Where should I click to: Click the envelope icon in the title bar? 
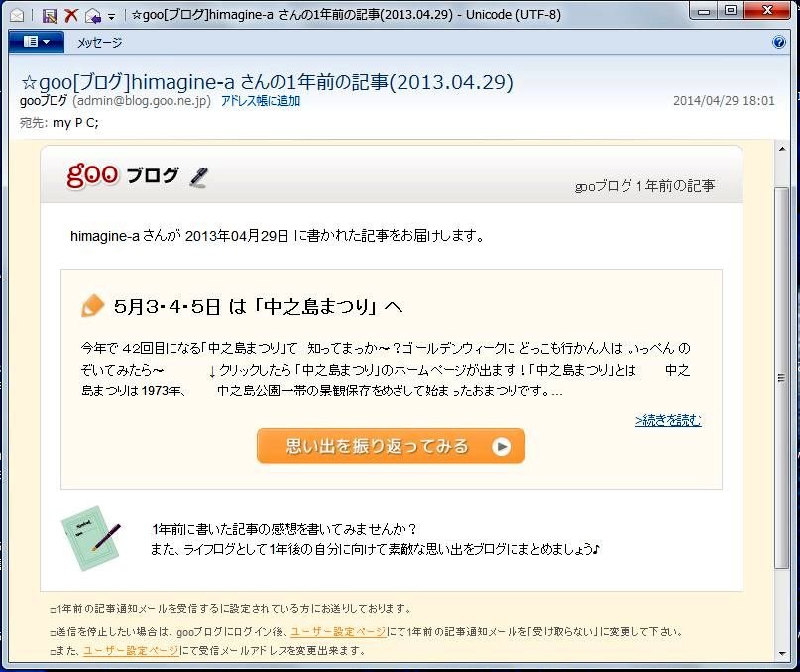click(17, 15)
